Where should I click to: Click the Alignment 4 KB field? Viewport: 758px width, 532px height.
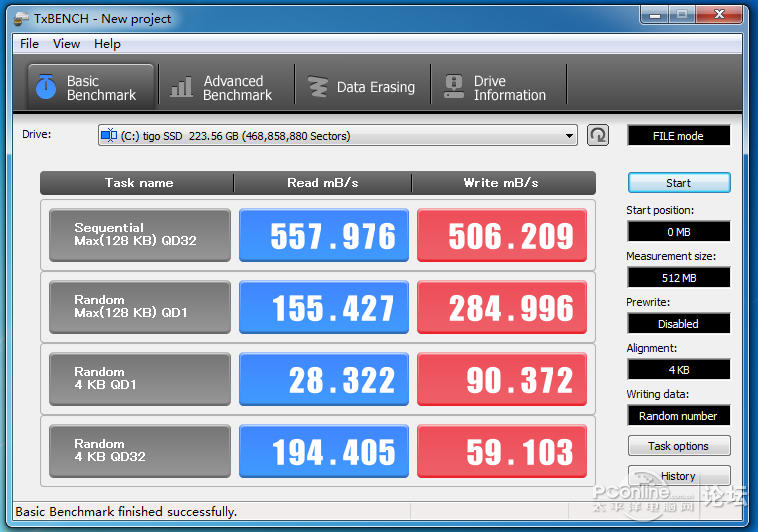(678, 370)
